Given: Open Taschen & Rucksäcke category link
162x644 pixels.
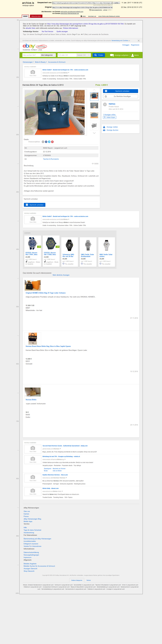Looking at the screenshot, I should [51, 159].
